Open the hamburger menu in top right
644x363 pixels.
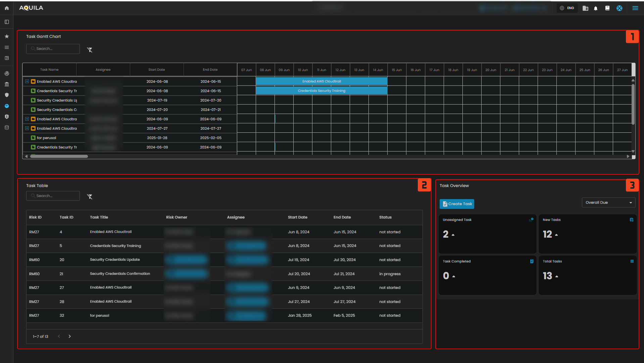(x=635, y=8)
